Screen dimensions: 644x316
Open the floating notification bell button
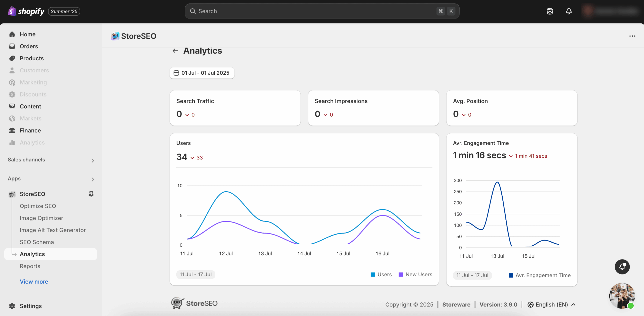[622, 267]
